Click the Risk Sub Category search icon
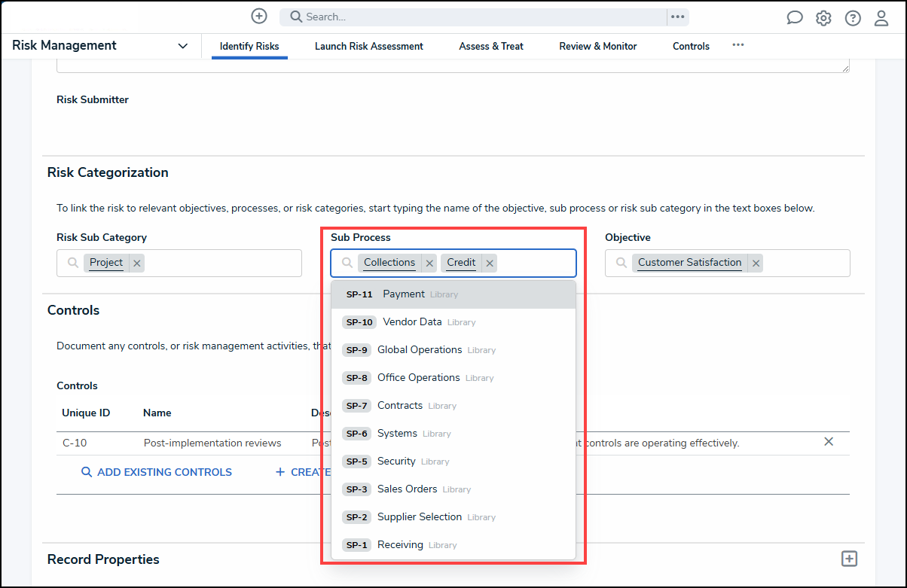Screen dimensions: 907x588 pos(73,263)
